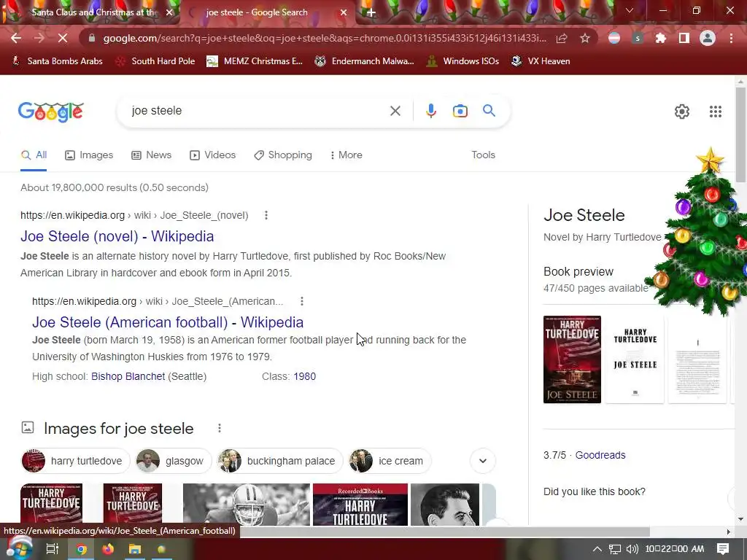Click in the Google search input field
Viewport: 747px width, 560px height.
click(258, 111)
